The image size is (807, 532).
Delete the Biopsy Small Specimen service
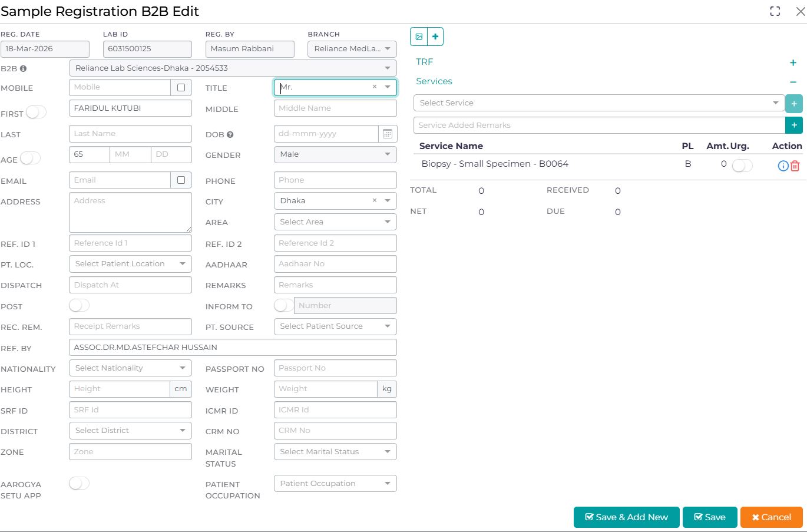[x=795, y=166]
